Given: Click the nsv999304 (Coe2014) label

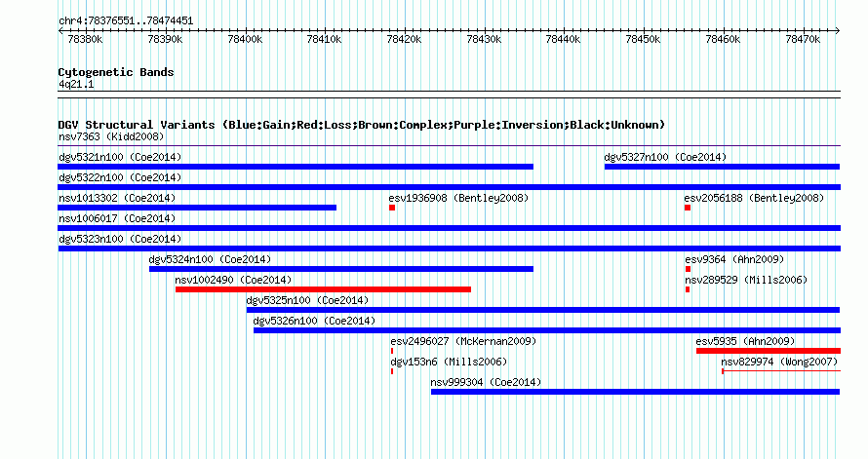Looking at the screenshot, I should [x=486, y=382].
